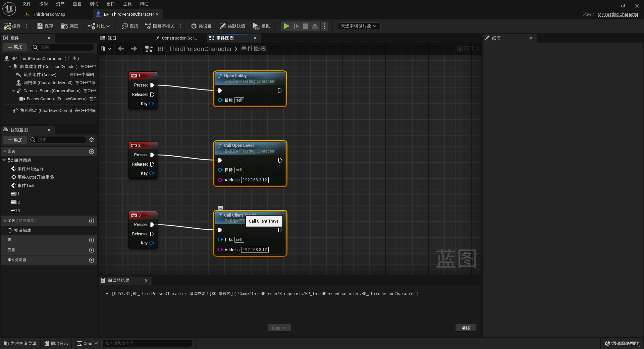The width and height of the screenshot is (644, 349).
Task: Close the BP_ThirdPersonCharacter tab
Action: pos(157,14)
